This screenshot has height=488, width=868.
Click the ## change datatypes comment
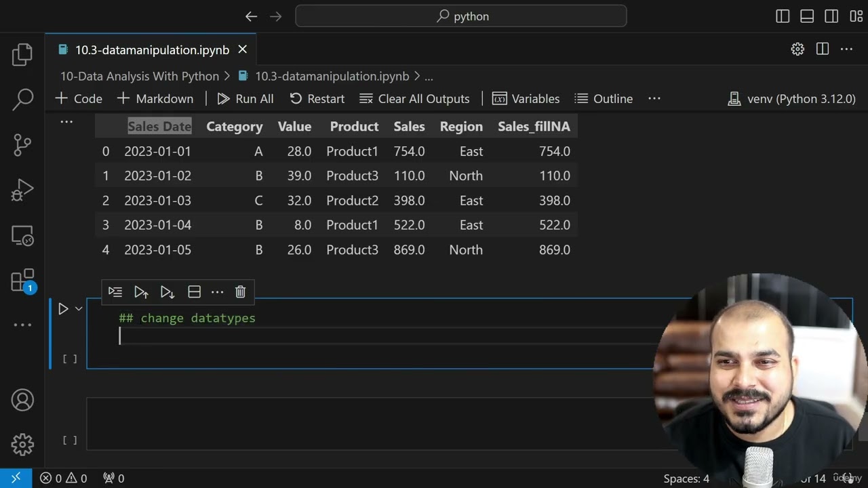coord(187,318)
